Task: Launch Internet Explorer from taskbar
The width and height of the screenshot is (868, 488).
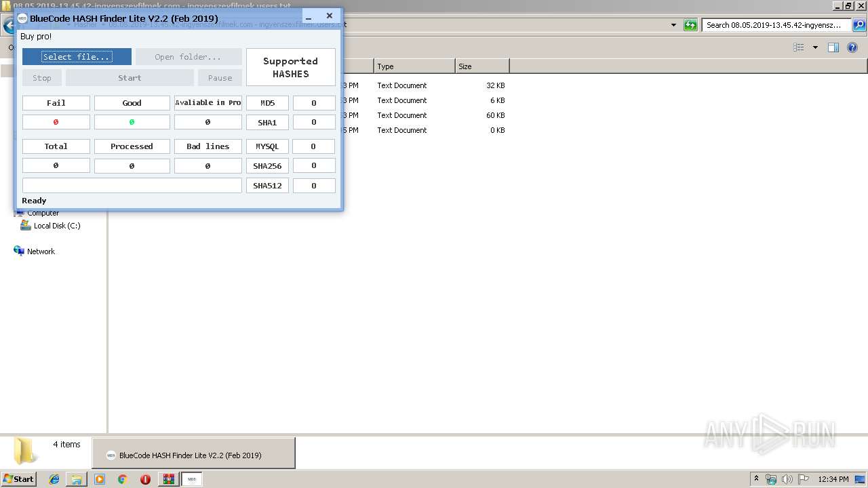Action: click(x=54, y=479)
